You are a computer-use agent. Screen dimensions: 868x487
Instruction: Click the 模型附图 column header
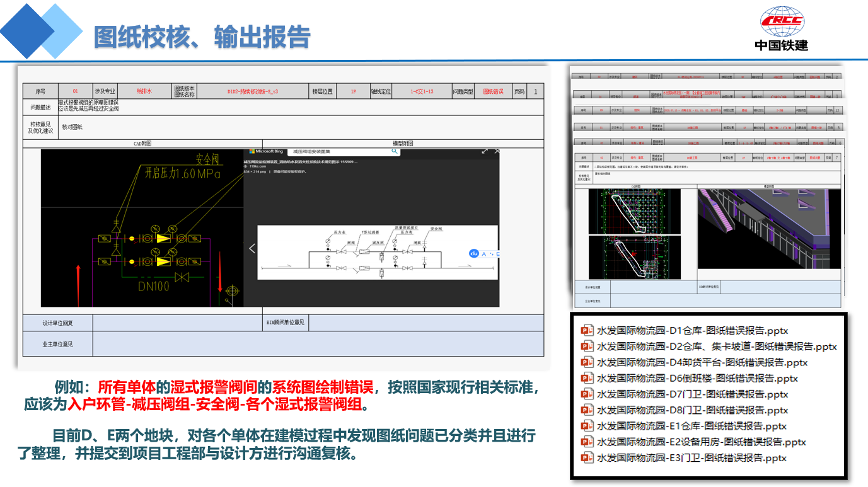point(403,144)
